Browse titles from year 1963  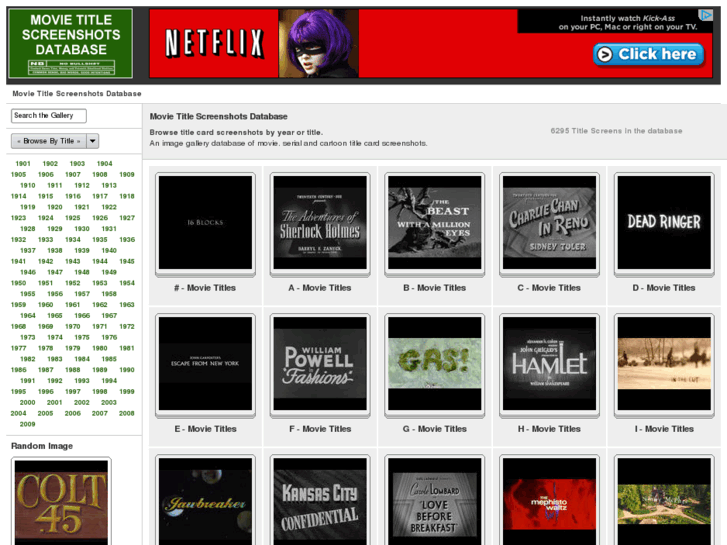click(x=127, y=305)
